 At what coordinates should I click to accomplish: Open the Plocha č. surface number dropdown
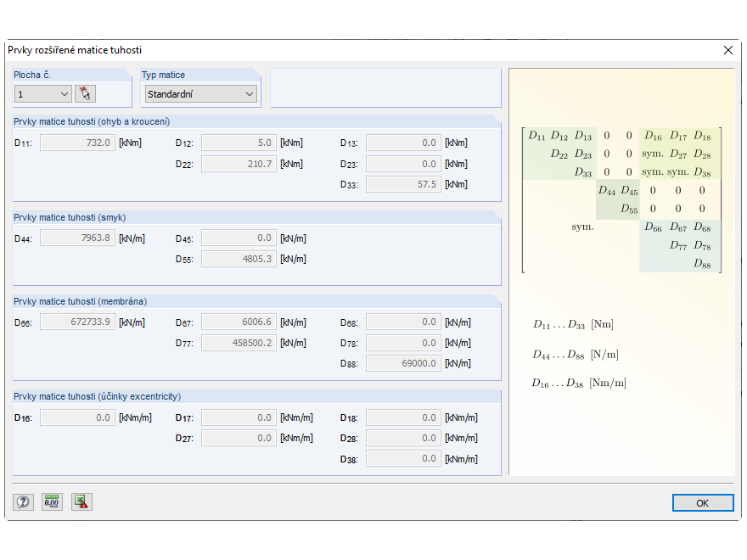(43, 94)
